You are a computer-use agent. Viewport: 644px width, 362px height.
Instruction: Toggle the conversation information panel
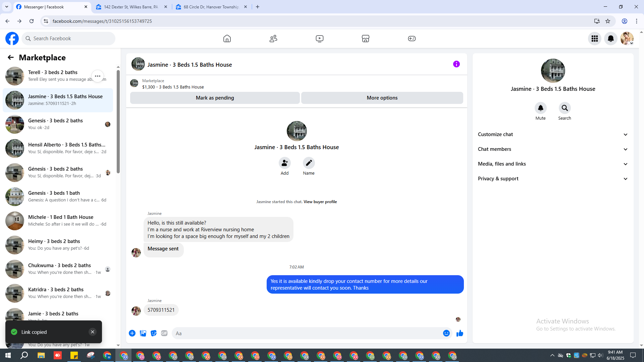[457, 64]
